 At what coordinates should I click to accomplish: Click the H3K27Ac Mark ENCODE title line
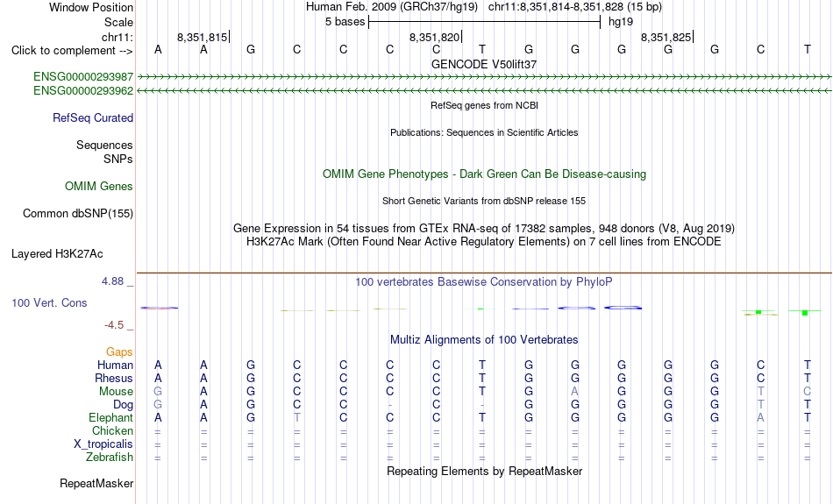pos(484,242)
